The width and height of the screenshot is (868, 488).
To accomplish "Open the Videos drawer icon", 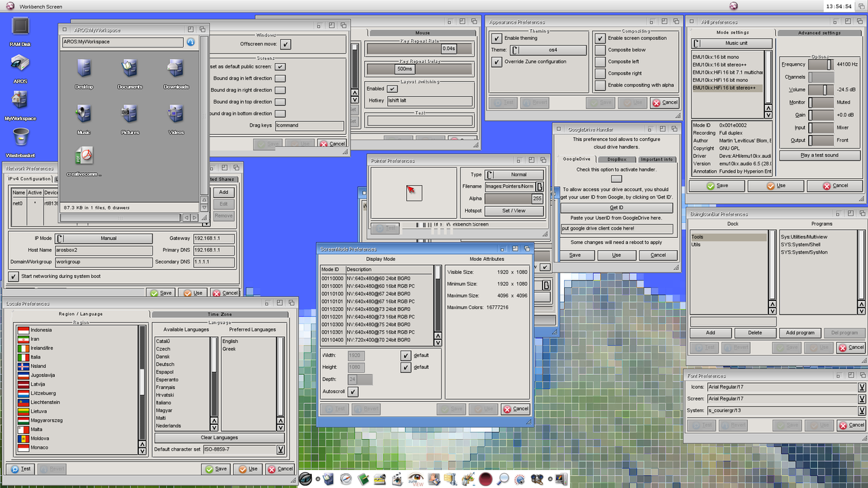I will [176, 114].
